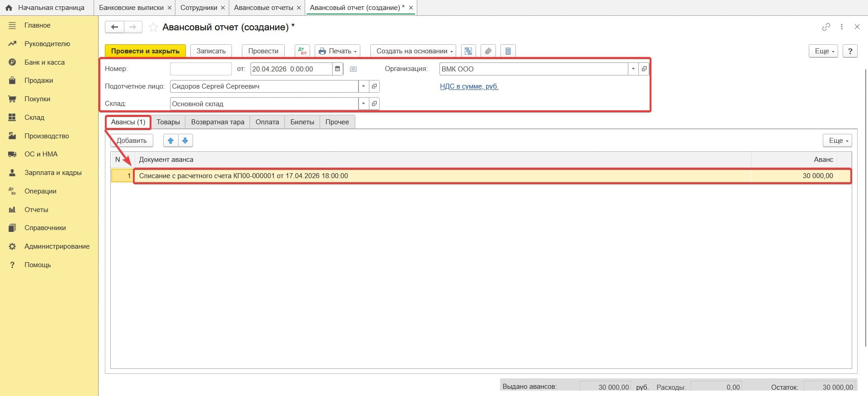868x396 pixels.
Task: Open attached files with the paperclip icon
Action: pyautogui.click(x=488, y=51)
